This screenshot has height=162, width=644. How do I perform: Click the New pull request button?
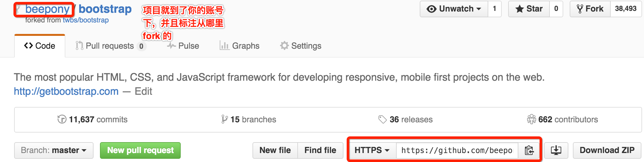click(x=140, y=150)
